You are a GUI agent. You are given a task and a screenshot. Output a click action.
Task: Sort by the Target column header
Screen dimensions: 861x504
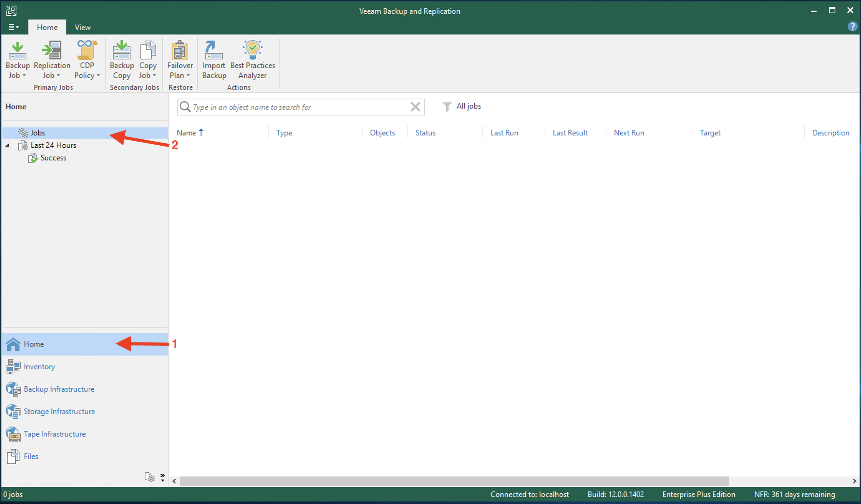point(710,133)
